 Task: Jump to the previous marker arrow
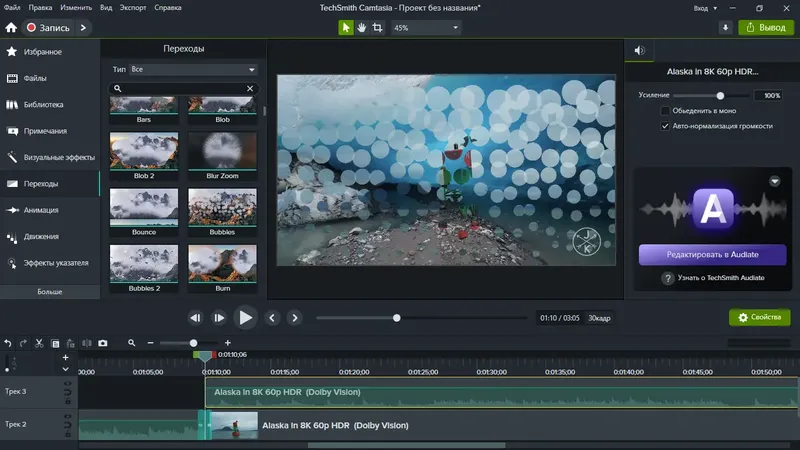(272, 318)
